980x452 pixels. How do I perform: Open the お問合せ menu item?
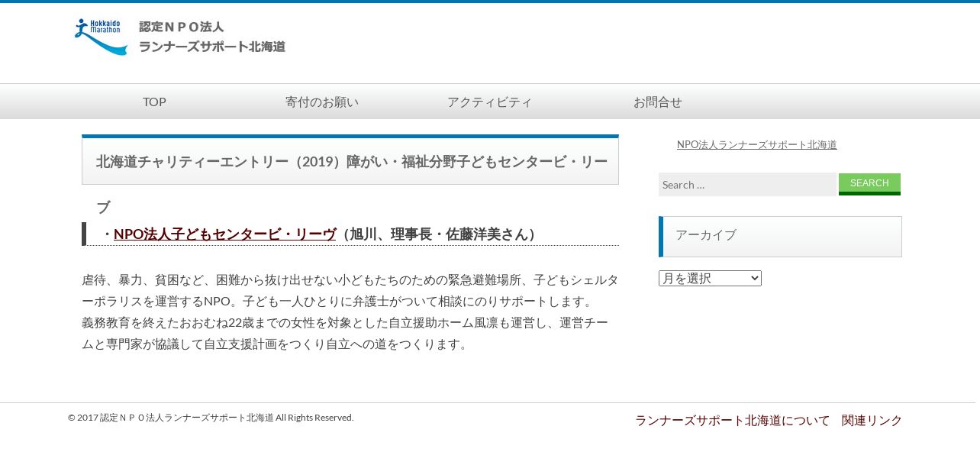click(658, 102)
